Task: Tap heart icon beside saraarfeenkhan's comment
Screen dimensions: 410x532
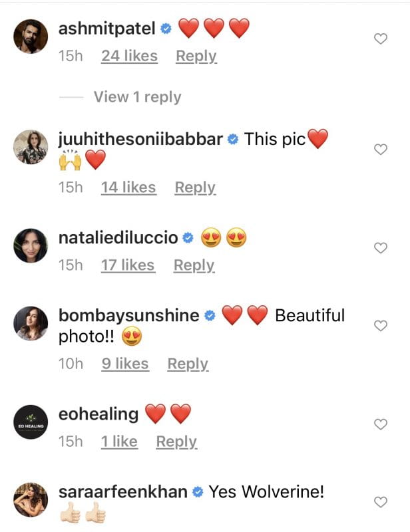Action: click(381, 502)
